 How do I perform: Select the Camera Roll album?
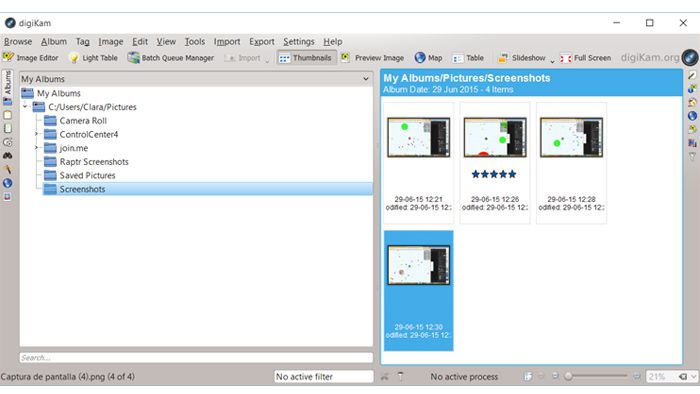(x=83, y=120)
